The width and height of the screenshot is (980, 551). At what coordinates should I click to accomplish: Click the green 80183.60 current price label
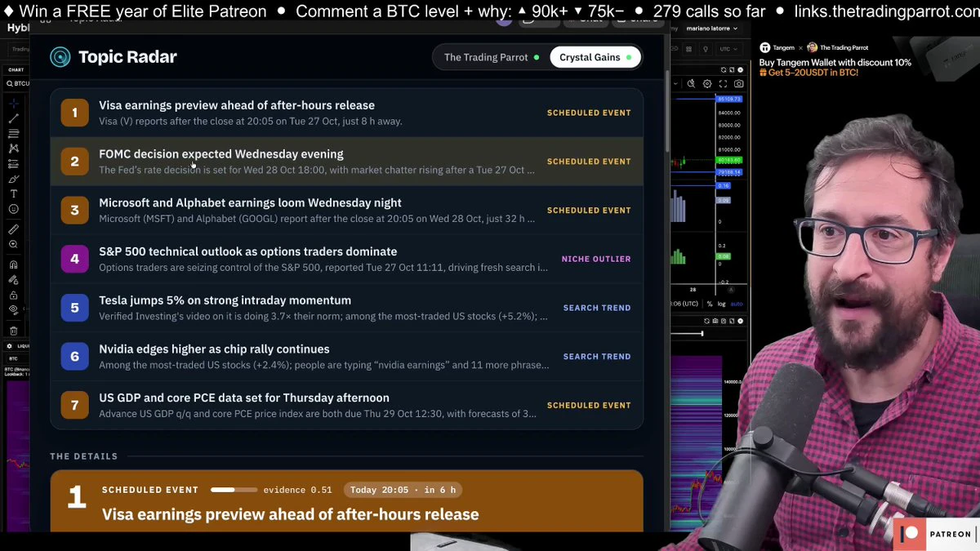pyautogui.click(x=728, y=161)
